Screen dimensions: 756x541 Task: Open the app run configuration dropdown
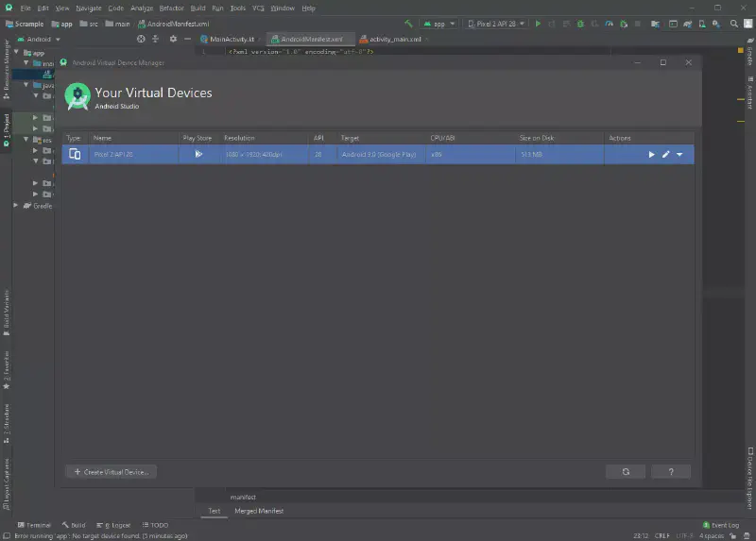(x=438, y=23)
